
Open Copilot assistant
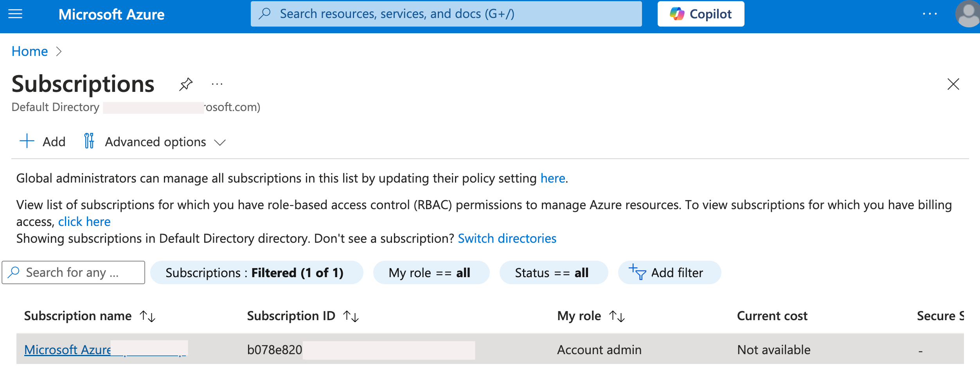701,14
